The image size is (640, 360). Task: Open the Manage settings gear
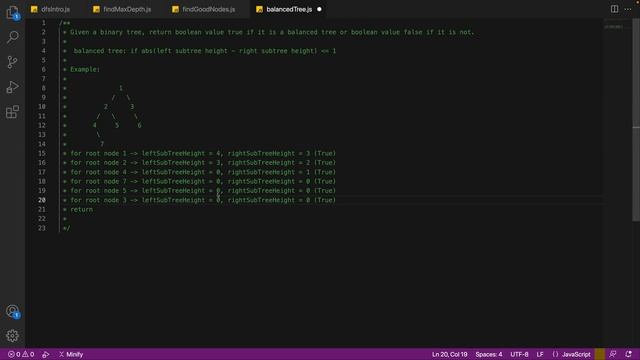12,336
